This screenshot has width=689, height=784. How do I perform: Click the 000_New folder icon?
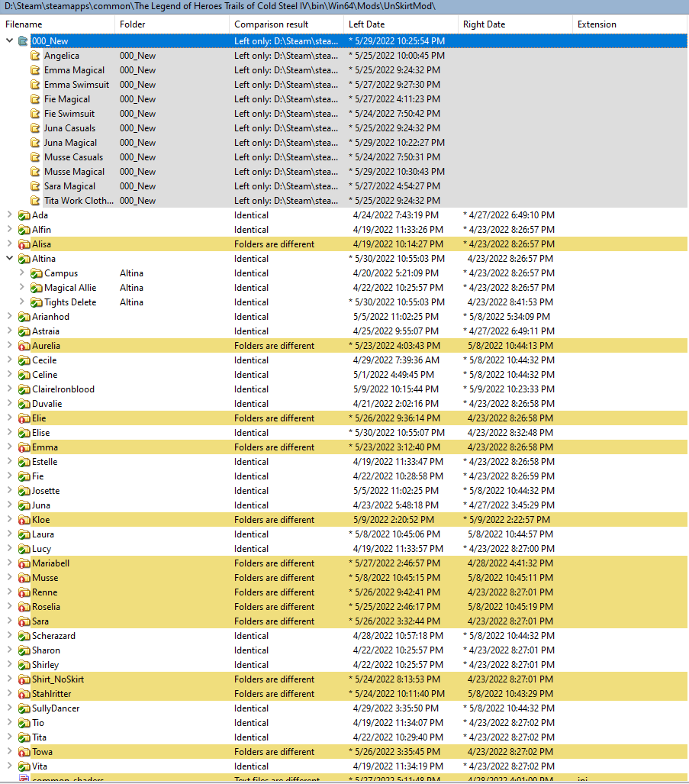(23, 41)
